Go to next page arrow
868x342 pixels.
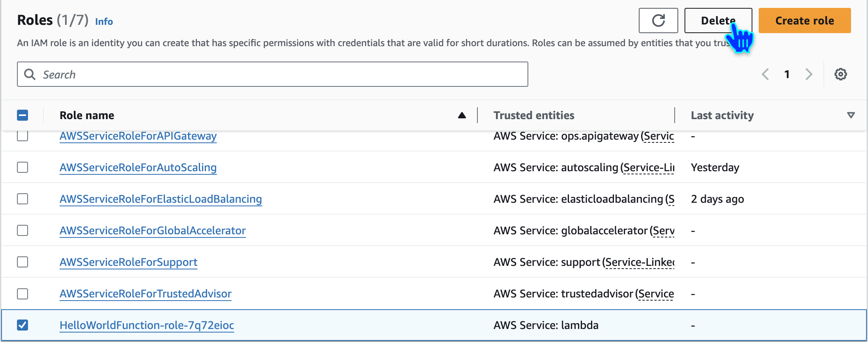tap(809, 74)
